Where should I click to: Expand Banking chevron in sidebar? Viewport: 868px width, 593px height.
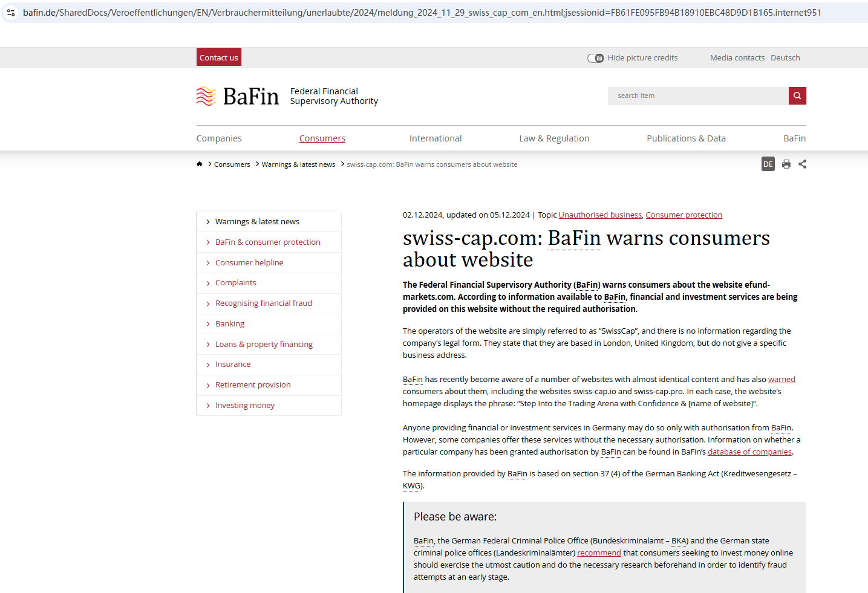208,324
